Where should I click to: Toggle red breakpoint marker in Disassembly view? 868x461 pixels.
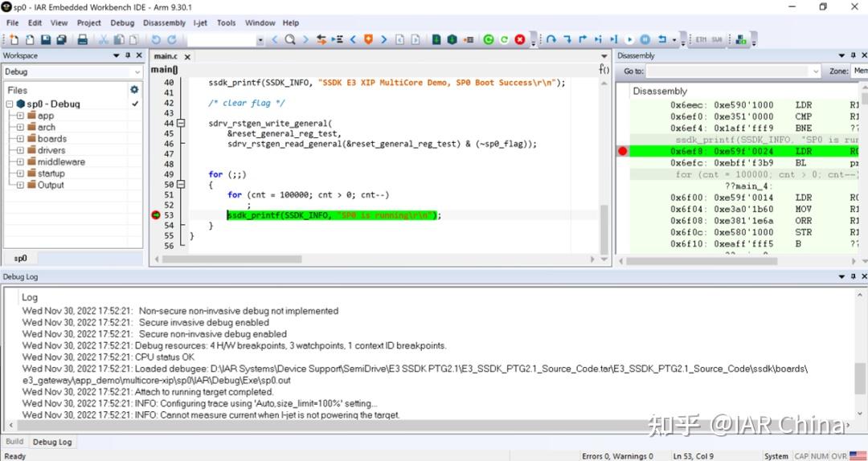pos(622,151)
